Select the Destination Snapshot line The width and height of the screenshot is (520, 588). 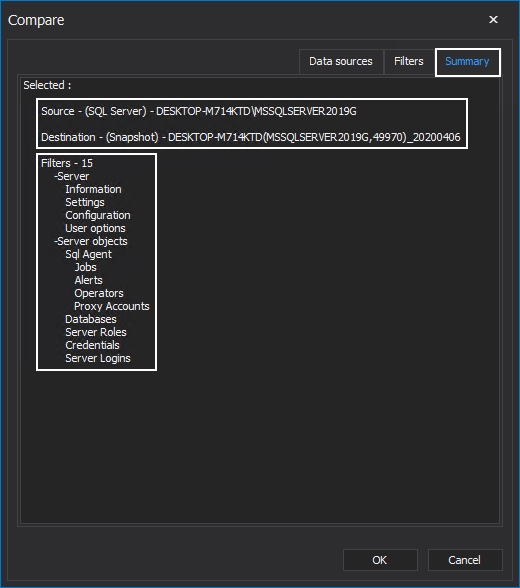click(x=250, y=137)
